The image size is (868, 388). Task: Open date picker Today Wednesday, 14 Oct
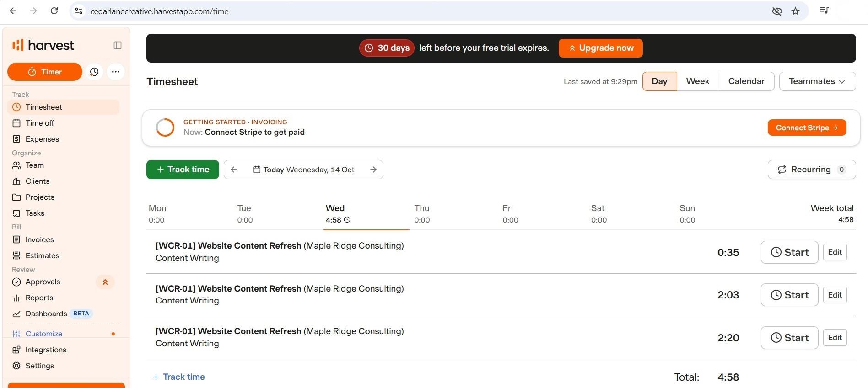(x=304, y=170)
